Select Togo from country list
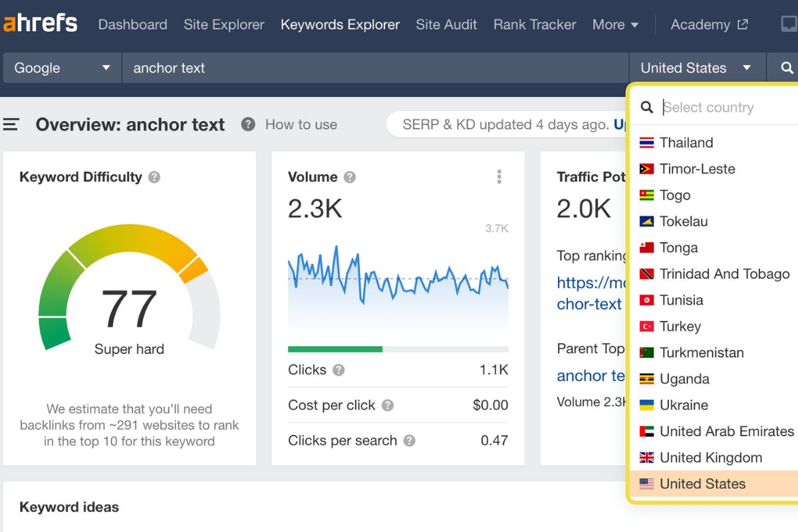 [714, 195]
